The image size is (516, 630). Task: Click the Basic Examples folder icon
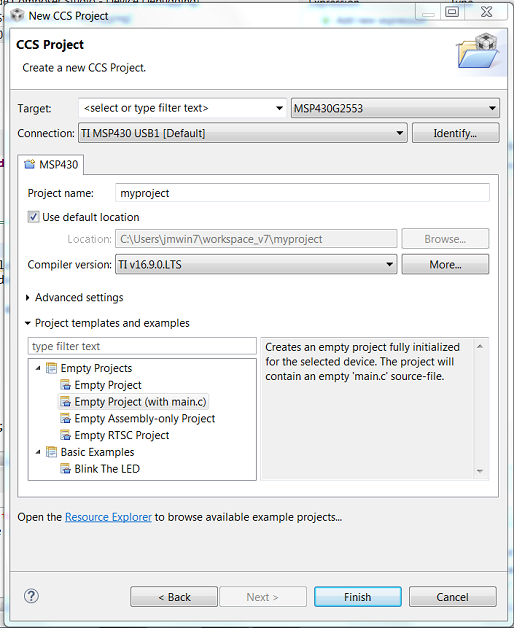(51, 452)
